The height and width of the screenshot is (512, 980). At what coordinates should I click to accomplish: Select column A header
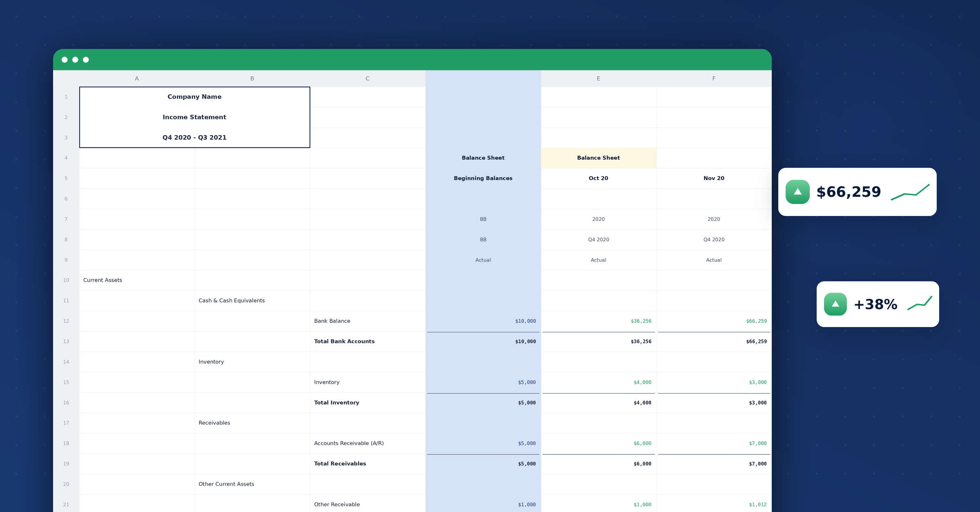(x=137, y=78)
